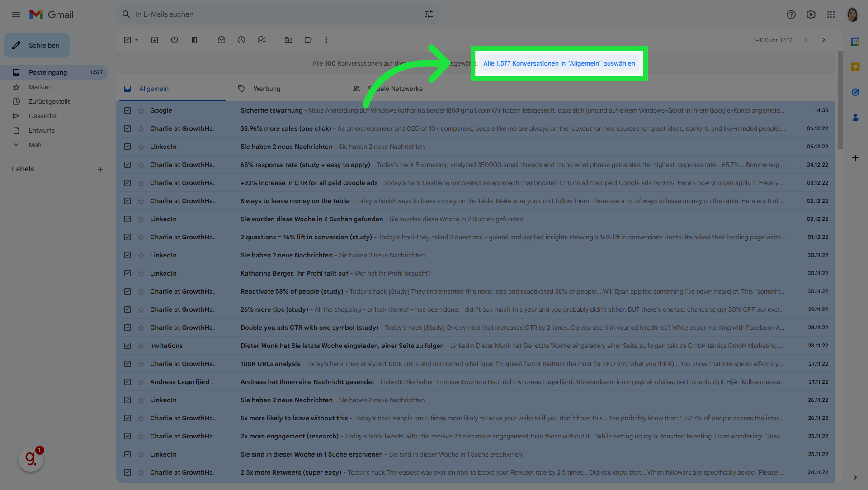Open Settings gear icon
This screenshot has width=868, height=490.
811,14
